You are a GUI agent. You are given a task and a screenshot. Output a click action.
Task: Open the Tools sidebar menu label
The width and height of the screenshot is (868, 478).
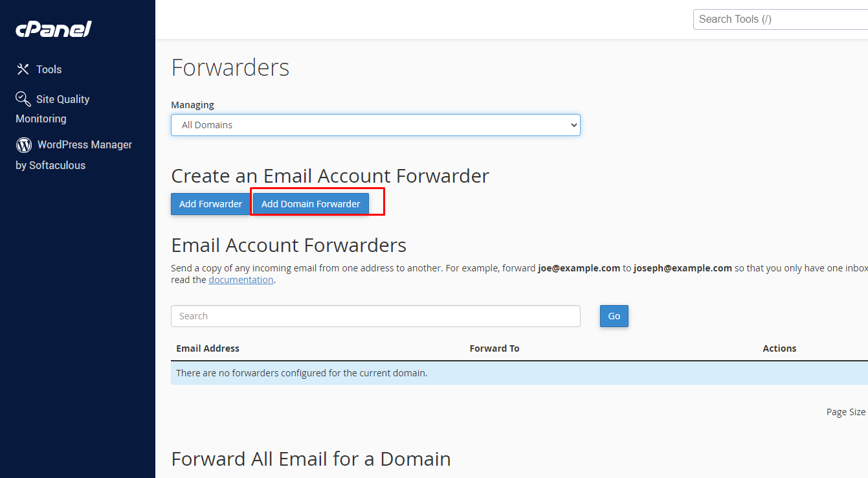point(49,69)
